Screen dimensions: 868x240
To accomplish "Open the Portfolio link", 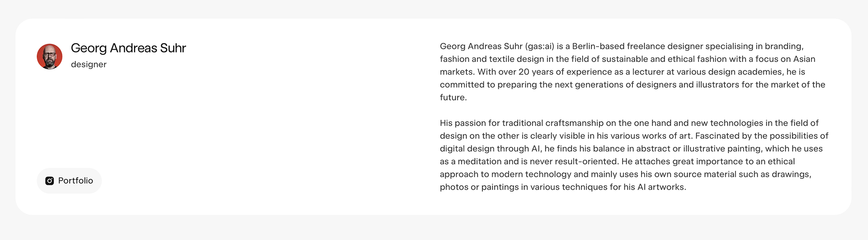I will [x=69, y=181].
